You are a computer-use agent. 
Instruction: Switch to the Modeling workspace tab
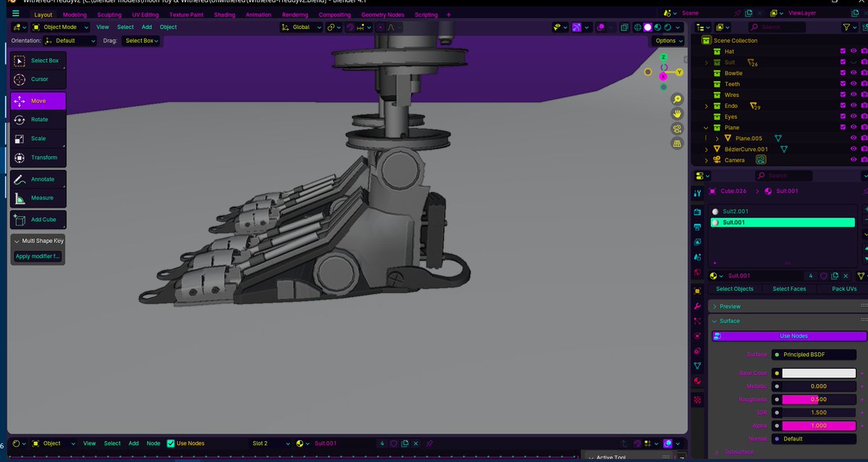(x=75, y=14)
